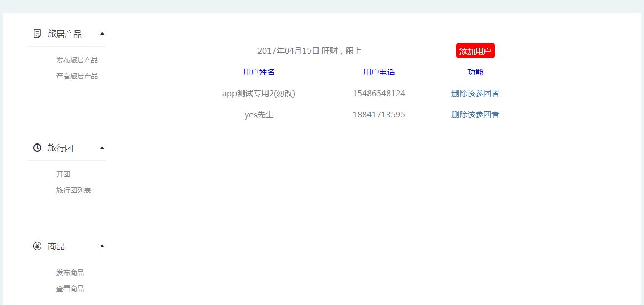Viewport: 644px width, 305px height.
Task: Collapse the 旅行团 section arrow
Action: [102, 148]
